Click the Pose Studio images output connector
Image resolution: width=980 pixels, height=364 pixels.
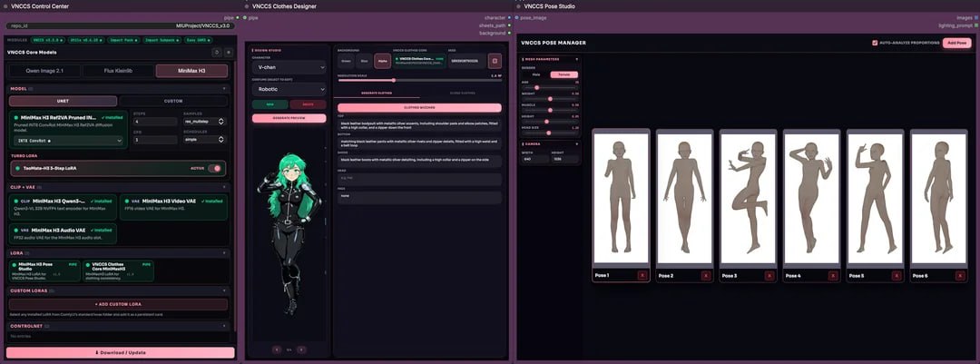tap(976, 17)
